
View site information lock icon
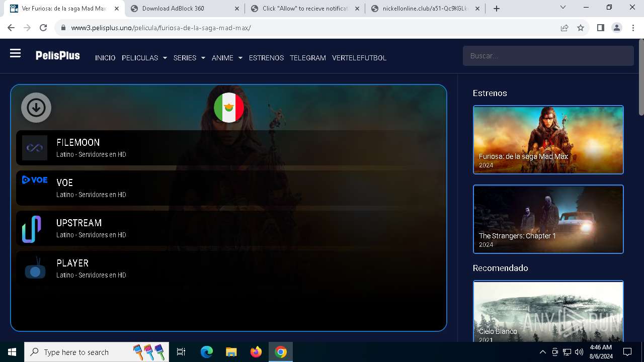63,28
